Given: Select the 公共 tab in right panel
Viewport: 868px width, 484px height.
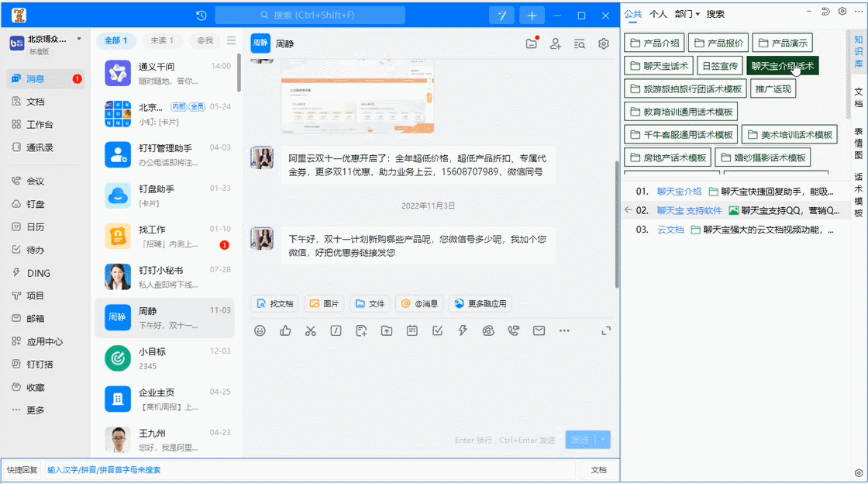Looking at the screenshot, I should (x=633, y=14).
